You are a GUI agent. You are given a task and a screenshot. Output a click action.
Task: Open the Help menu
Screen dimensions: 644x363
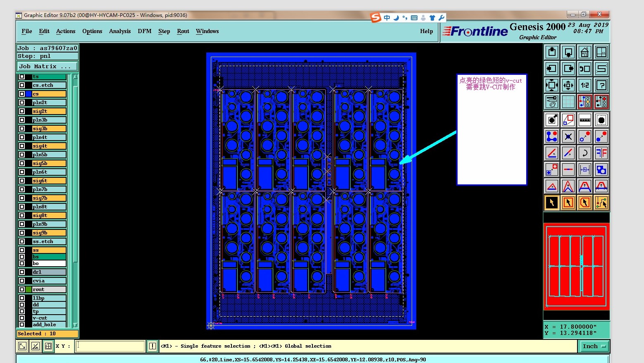coord(427,31)
